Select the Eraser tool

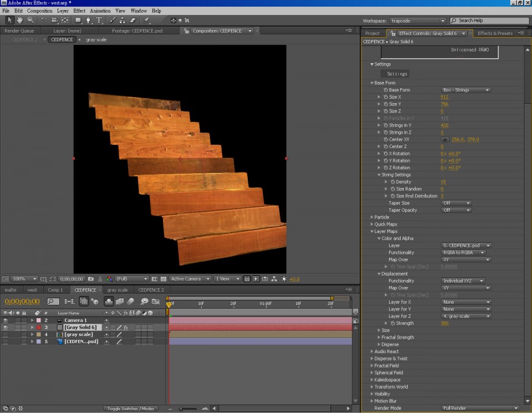[x=133, y=21]
